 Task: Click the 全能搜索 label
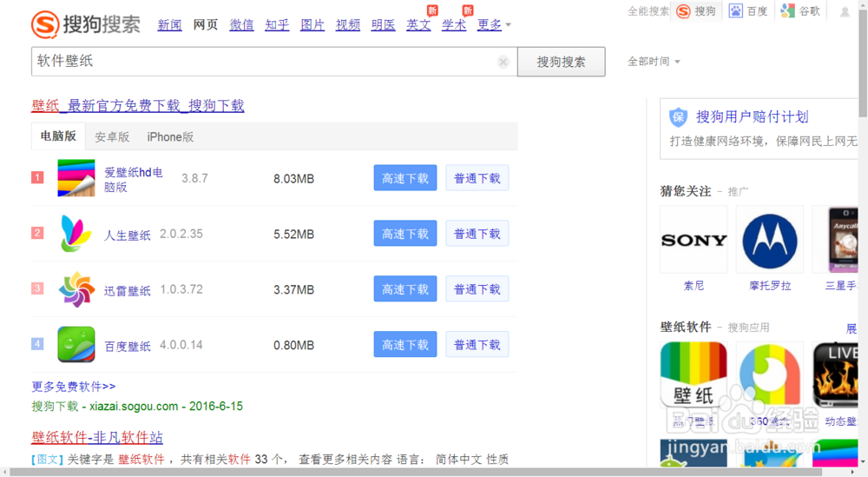click(648, 11)
